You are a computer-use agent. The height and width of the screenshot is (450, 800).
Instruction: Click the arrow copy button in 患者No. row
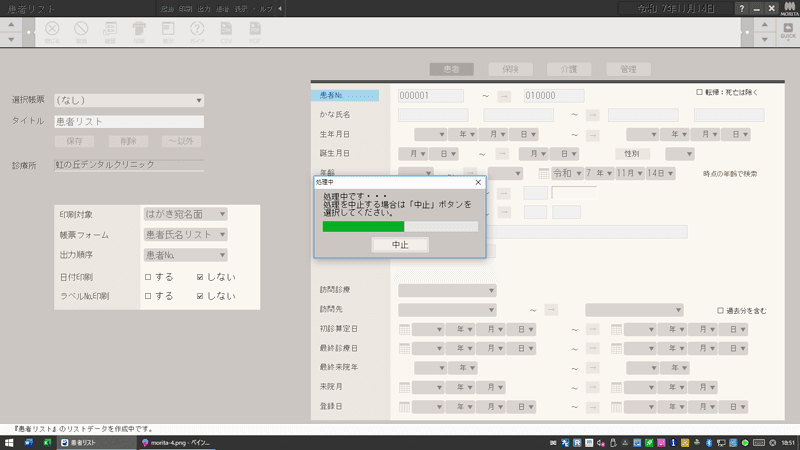click(x=504, y=96)
